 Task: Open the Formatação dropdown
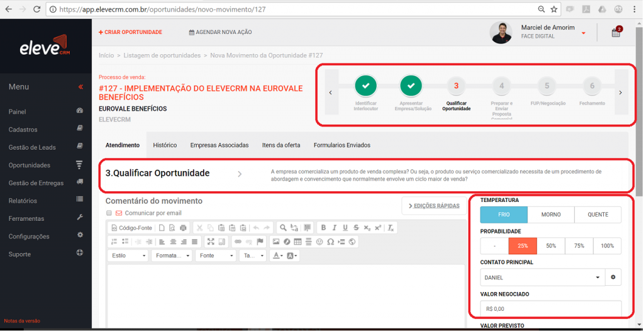(x=172, y=255)
